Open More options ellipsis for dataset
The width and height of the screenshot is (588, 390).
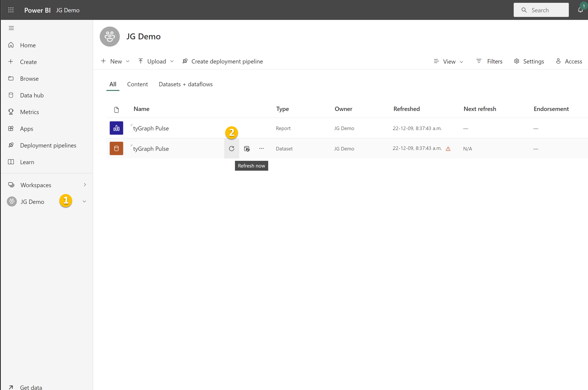tap(261, 149)
